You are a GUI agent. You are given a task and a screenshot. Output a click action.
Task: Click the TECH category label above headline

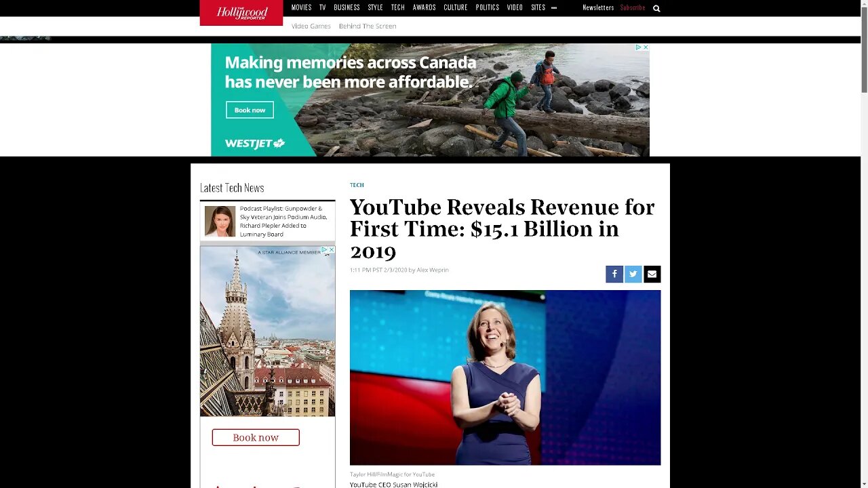[x=357, y=185]
